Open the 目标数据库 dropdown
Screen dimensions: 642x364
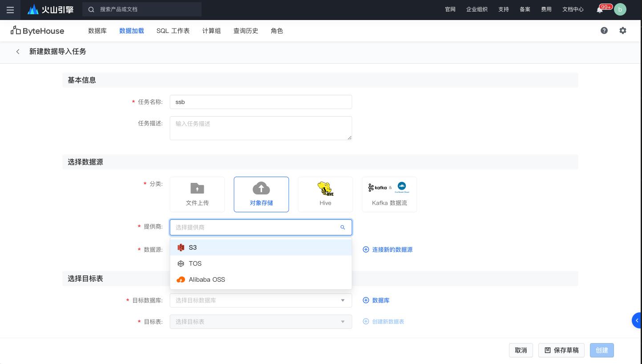(261, 300)
